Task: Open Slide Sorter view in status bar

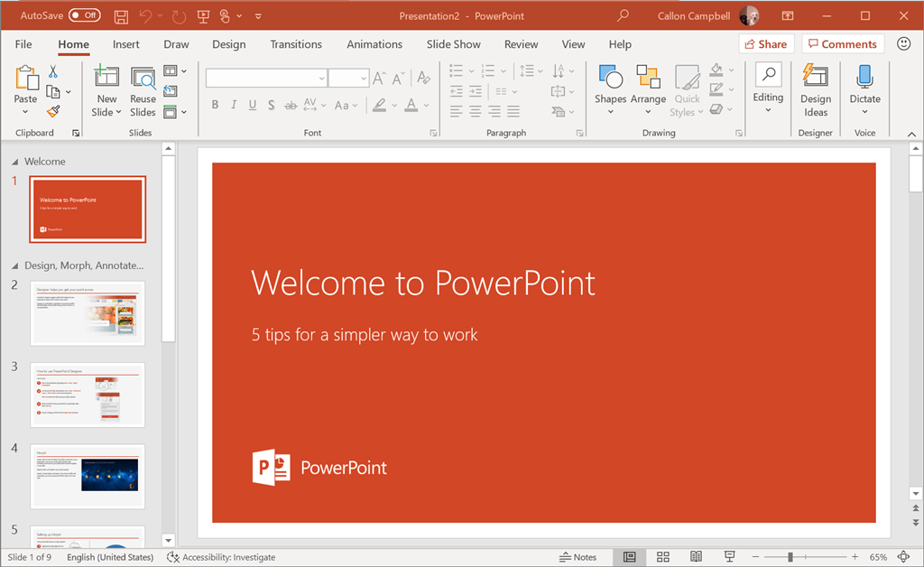Action: pos(663,557)
